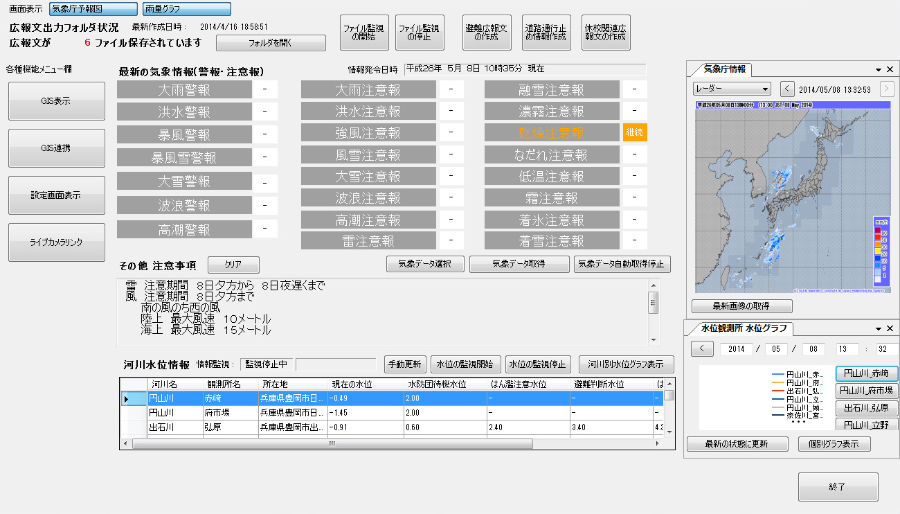The image size is (900, 514).
Task: Close the 水位観測所 水位グラフ panel
Action: tap(890, 329)
